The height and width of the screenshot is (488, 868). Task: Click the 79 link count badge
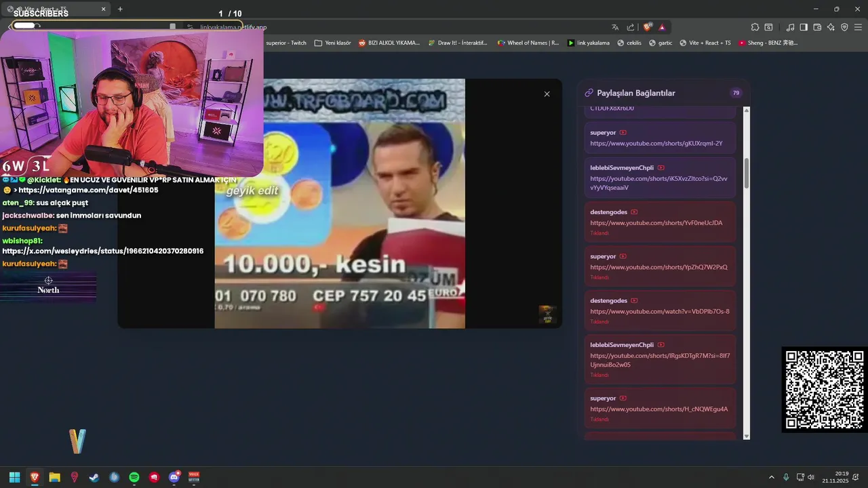tap(736, 93)
